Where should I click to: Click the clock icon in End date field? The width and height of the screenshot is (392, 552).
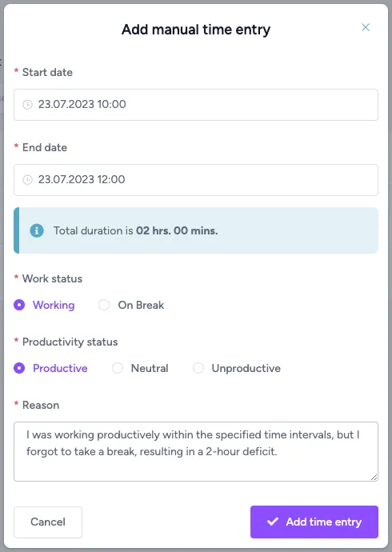click(27, 180)
